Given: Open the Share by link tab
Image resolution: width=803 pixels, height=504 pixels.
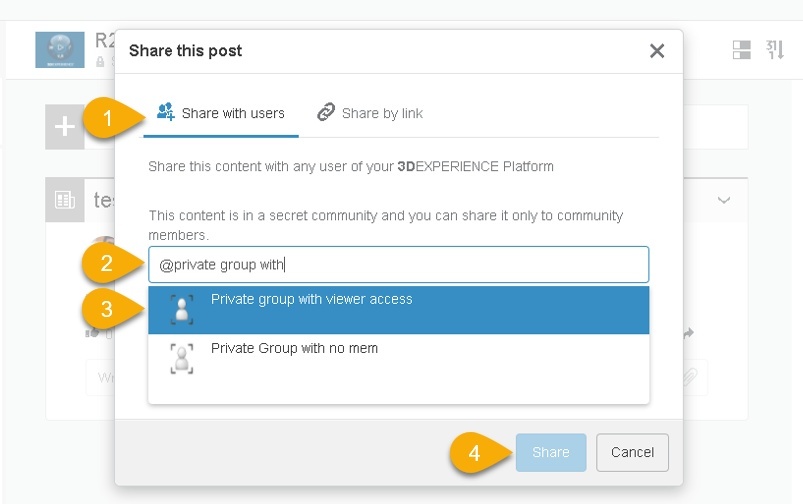Looking at the screenshot, I should tap(370, 113).
